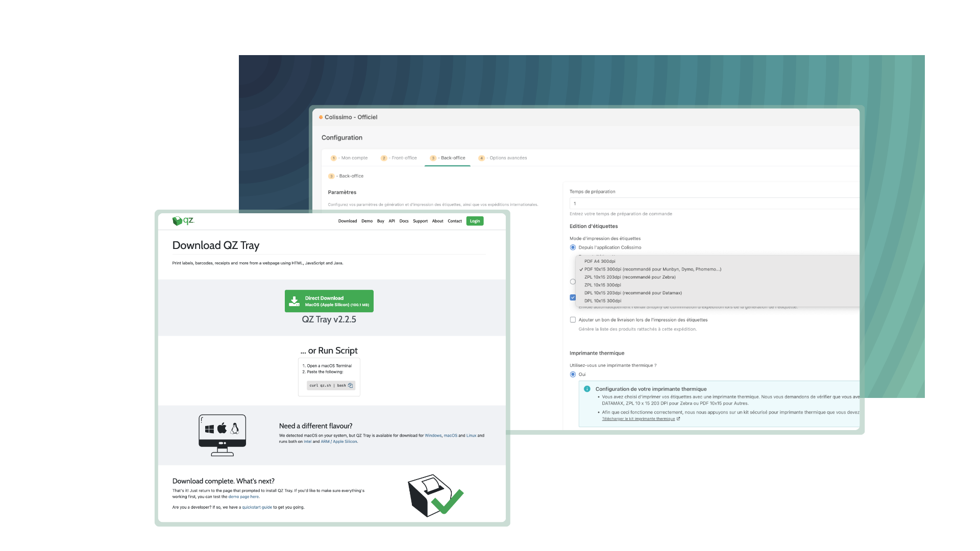Click the QZ logo icon
This screenshot has width=980, height=551.
click(x=177, y=221)
